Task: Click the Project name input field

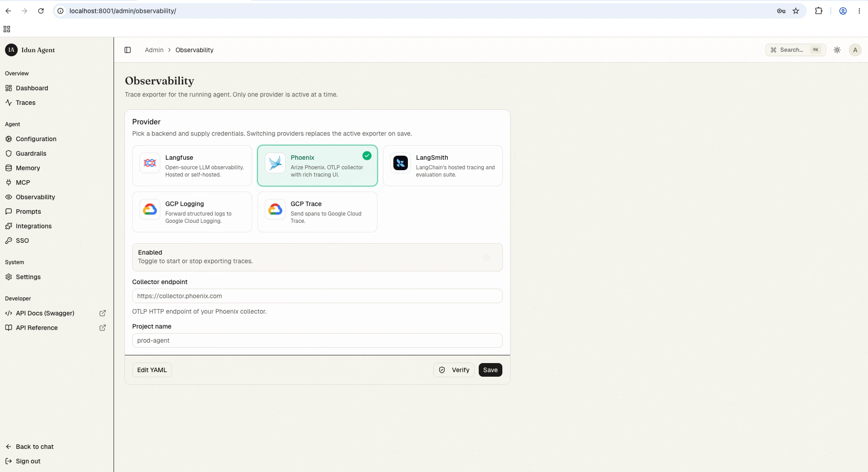Action: click(317, 340)
